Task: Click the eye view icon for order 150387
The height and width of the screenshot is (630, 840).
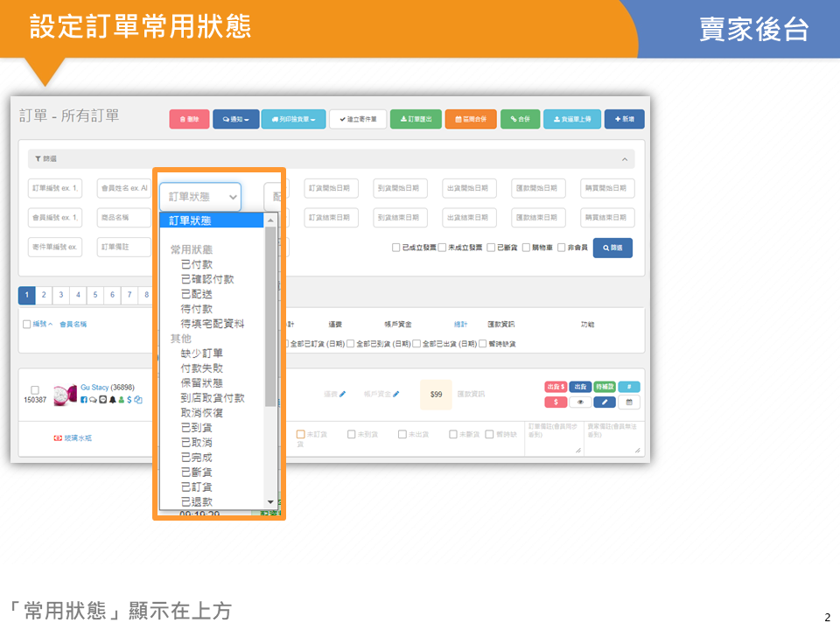Action: click(x=580, y=402)
